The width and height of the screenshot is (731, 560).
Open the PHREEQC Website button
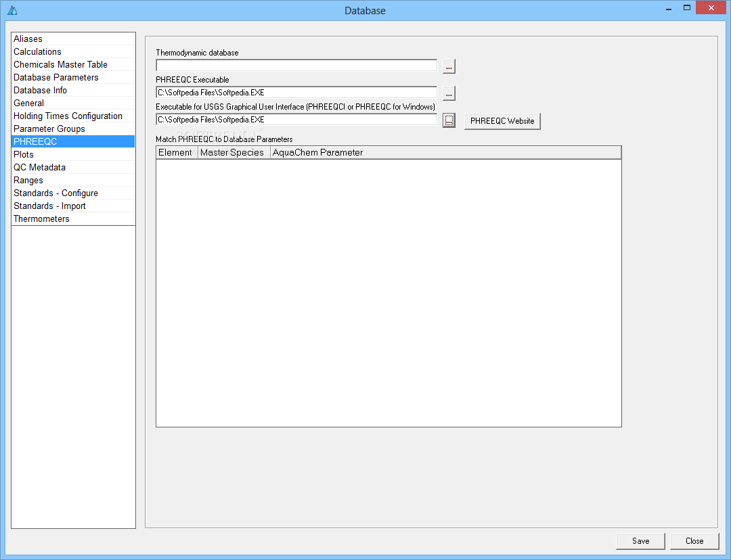tap(502, 121)
